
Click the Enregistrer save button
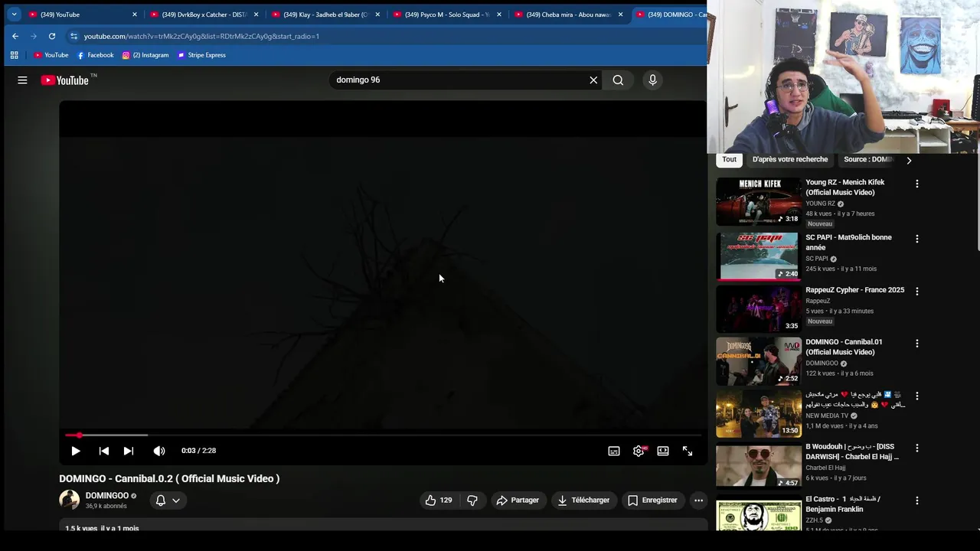tap(652, 500)
